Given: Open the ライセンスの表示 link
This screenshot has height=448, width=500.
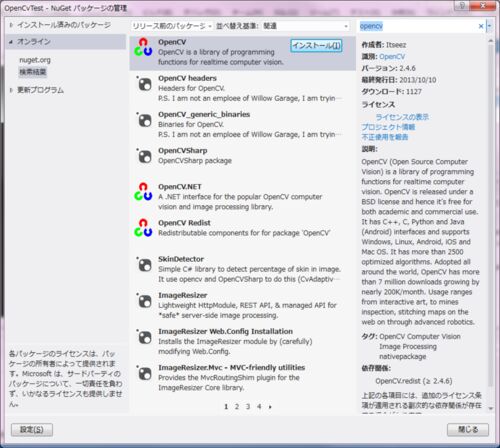Looking at the screenshot, I should click(402, 117).
